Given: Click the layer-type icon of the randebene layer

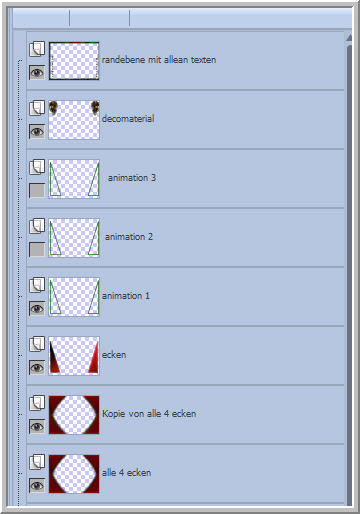Looking at the screenshot, I should click(x=37, y=49).
